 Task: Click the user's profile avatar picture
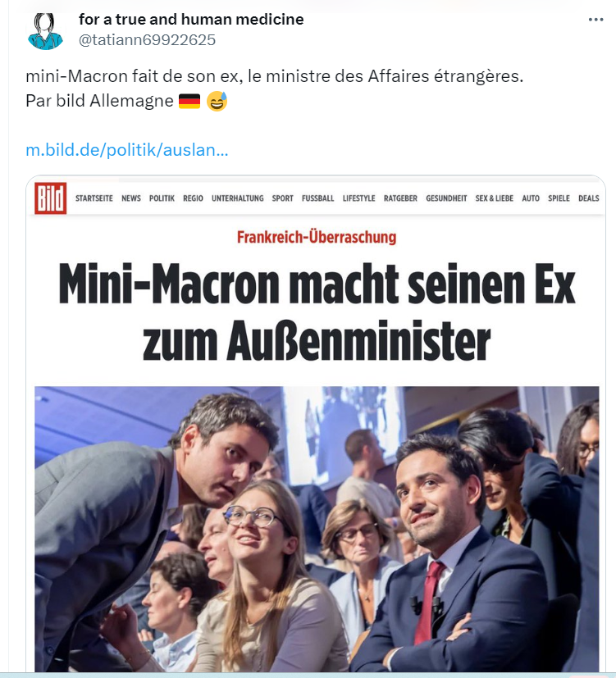coord(45,31)
